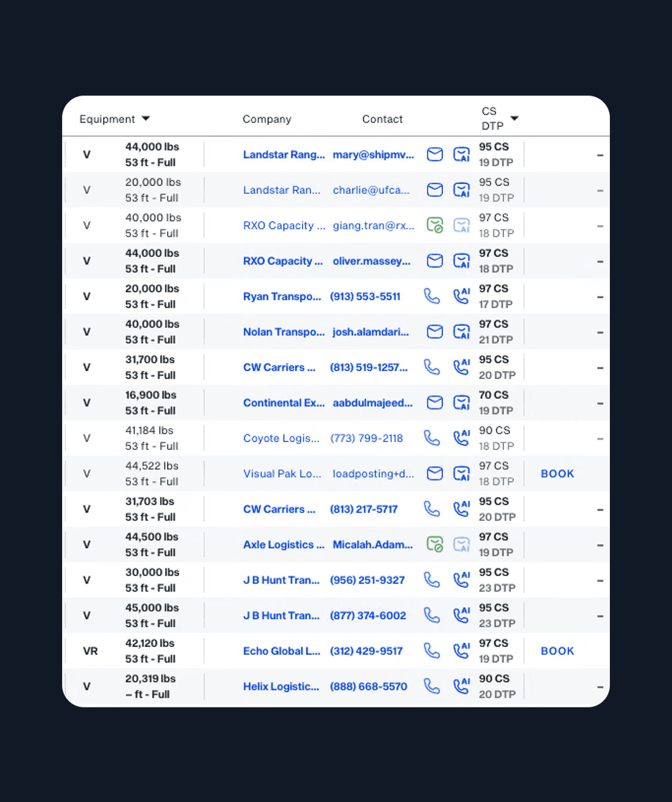This screenshot has height=802, width=672.
Task: Click the 21 DTP value
Action: tap(496, 340)
